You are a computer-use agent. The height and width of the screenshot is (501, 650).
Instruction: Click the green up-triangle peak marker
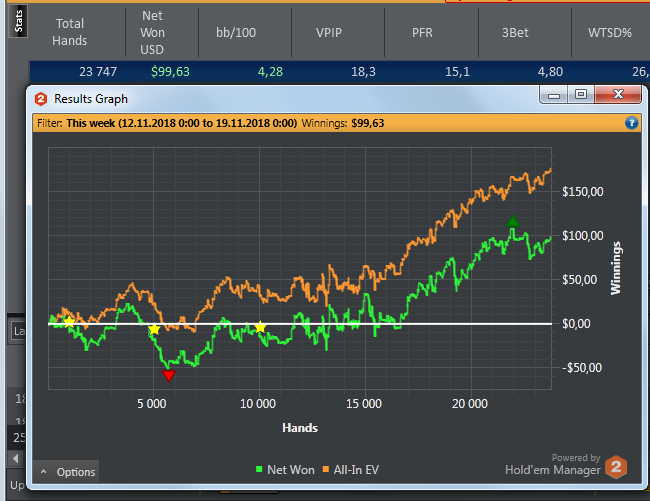coord(513,221)
